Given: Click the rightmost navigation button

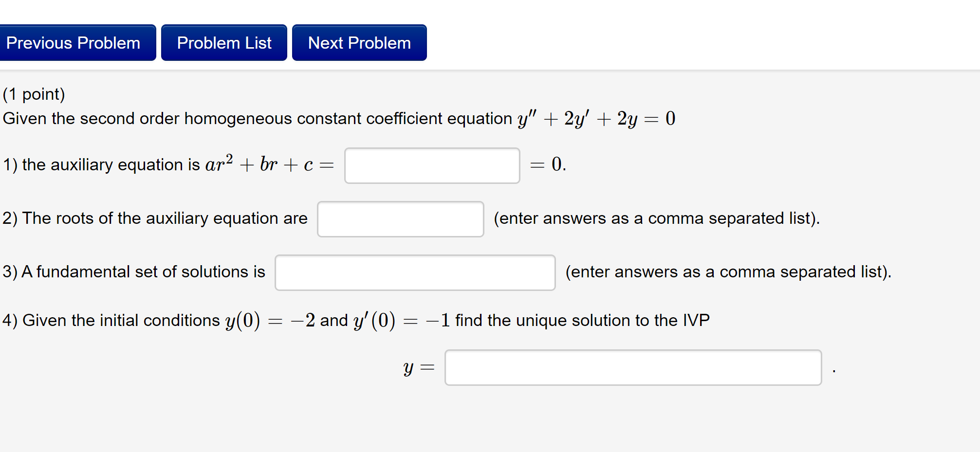Looking at the screenshot, I should [359, 43].
